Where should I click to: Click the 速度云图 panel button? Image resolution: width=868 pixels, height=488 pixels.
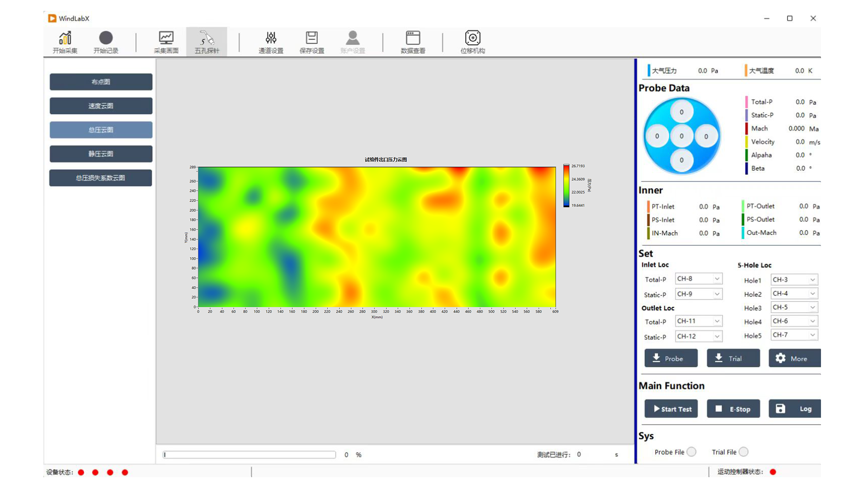[101, 105]
